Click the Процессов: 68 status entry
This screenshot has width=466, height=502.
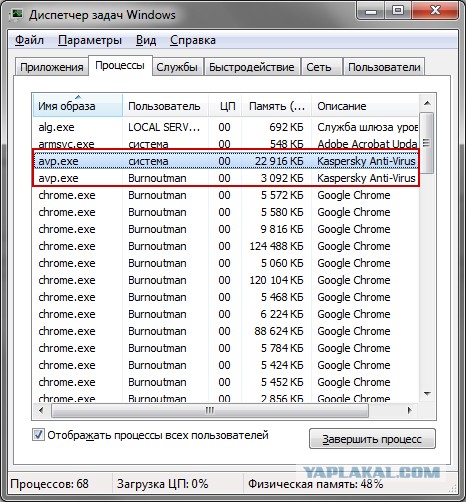[50, 484]
